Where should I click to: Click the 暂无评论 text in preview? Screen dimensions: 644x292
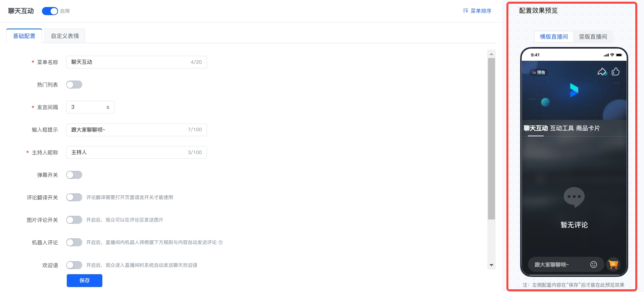pyautogui.click(x=574, y=225)
